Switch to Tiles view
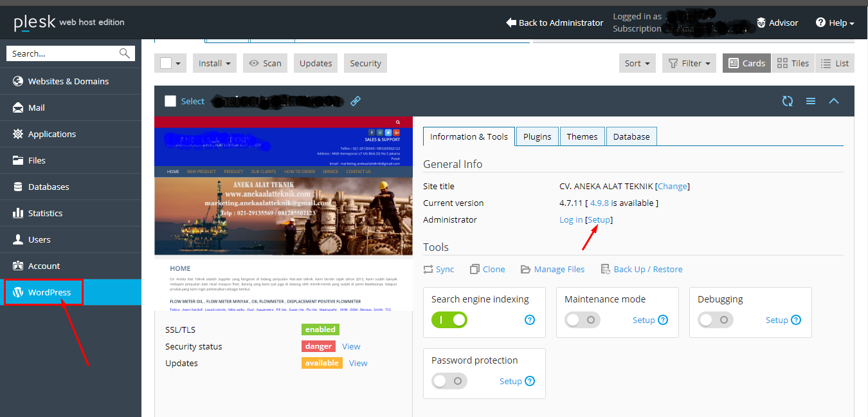This screenshot has height=417, width=868. [x=793, y=63]
